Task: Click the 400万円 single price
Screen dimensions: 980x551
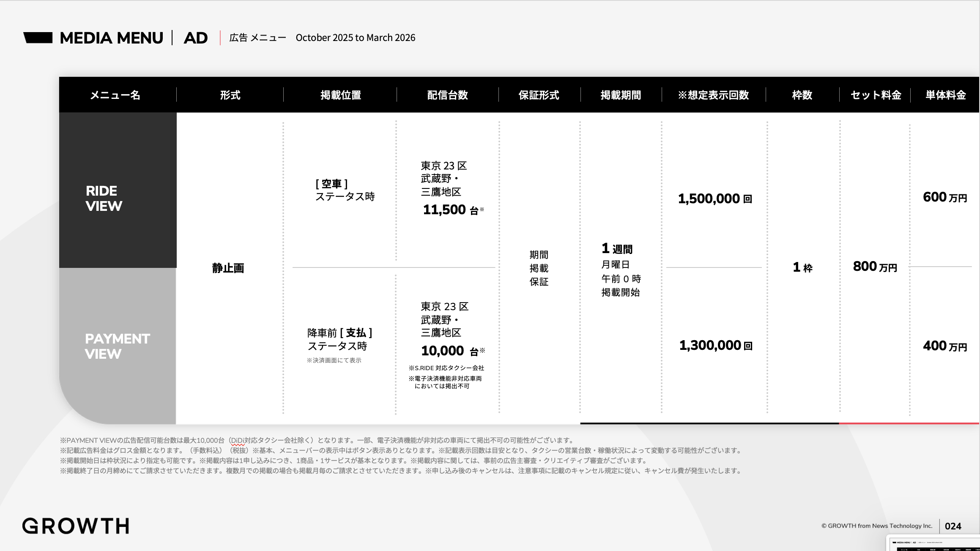Action: pyautogui.click(x=944, y=346)
